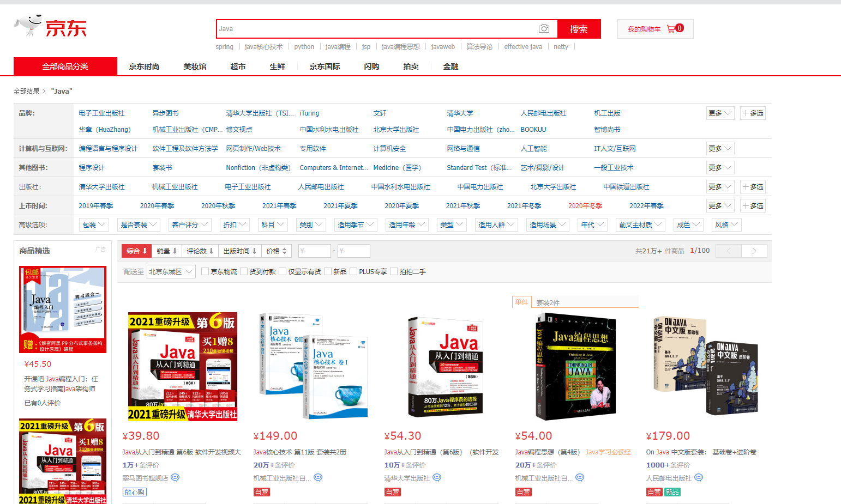The image size is (841, 504).
Task: Go to next results page arrow
Action: 754,251
